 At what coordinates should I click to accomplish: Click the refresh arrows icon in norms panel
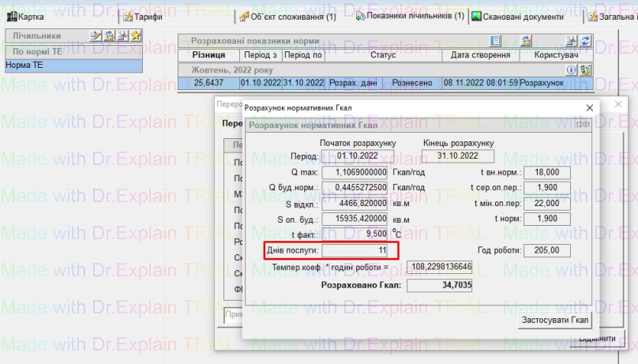586,41
